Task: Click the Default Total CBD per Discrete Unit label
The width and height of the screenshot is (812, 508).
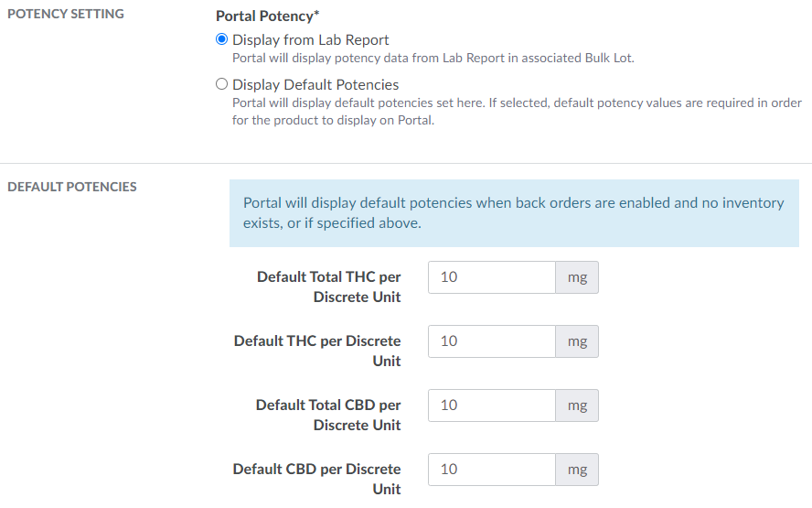Action: (x=329, y=415)
